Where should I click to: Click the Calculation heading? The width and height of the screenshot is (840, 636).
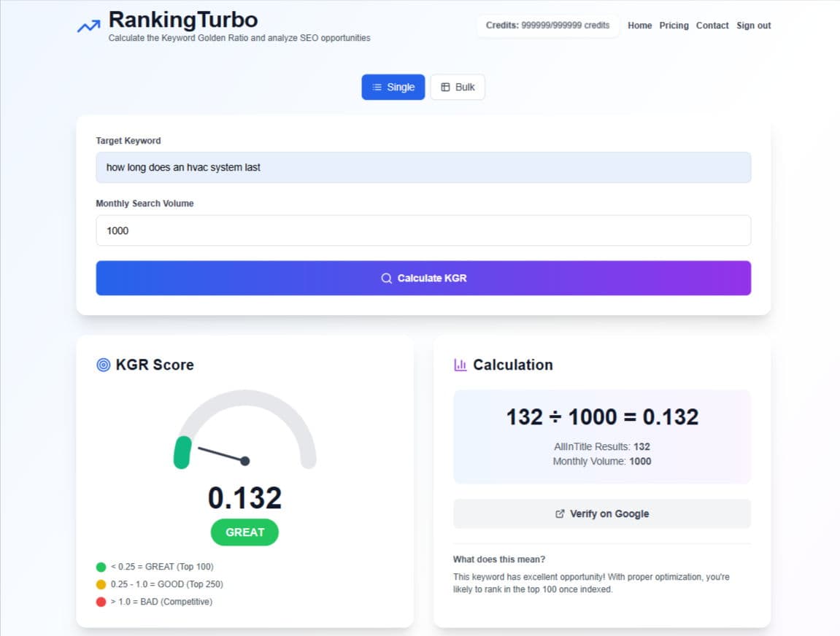[x=512, y=365]
